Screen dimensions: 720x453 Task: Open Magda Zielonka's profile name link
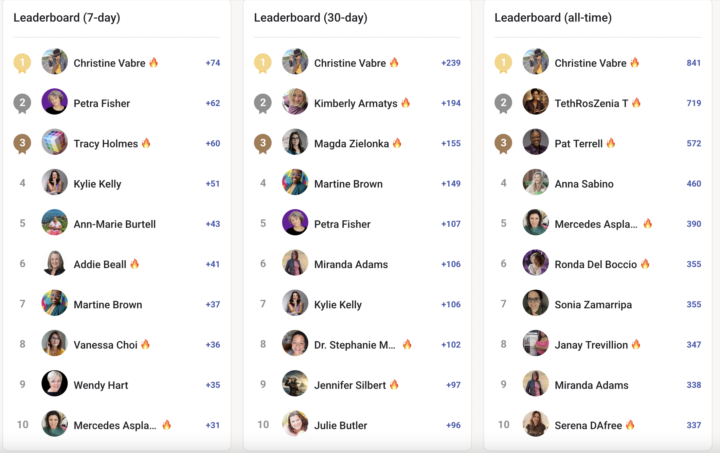click(351, 143)
